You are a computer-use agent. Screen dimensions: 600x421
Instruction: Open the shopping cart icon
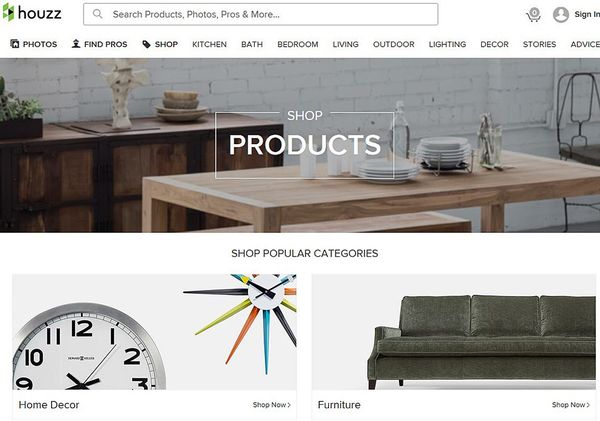(533, 15)
